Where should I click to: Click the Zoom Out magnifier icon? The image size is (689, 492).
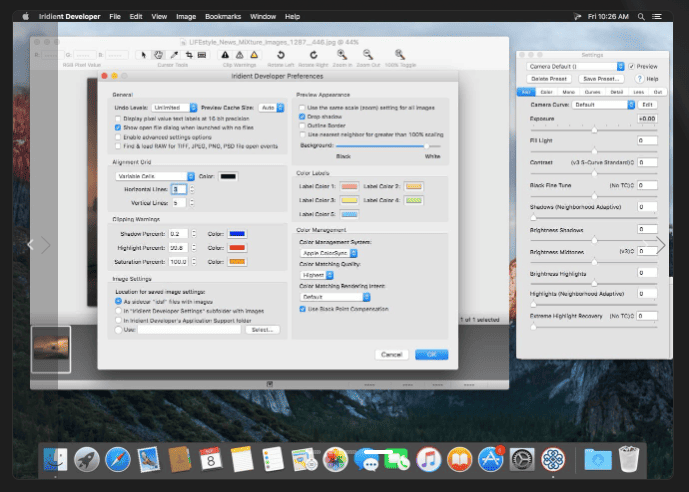pyautogui.click(x=368, y=54)
